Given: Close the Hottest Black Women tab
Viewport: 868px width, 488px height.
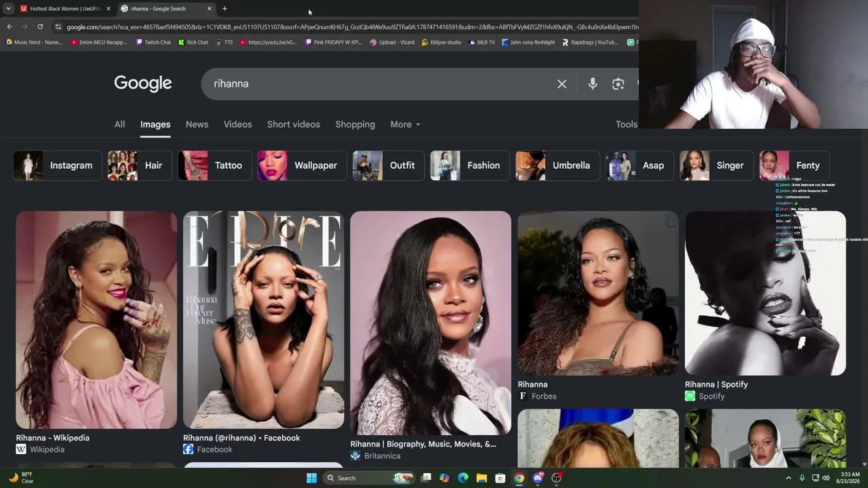Looking at the screenshot, I should [x=108, y=9].
